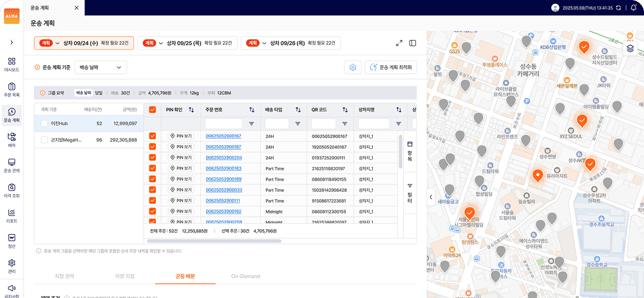Open the notifications bell
This screenshot has width=644, height=298.
pos(633,7)
